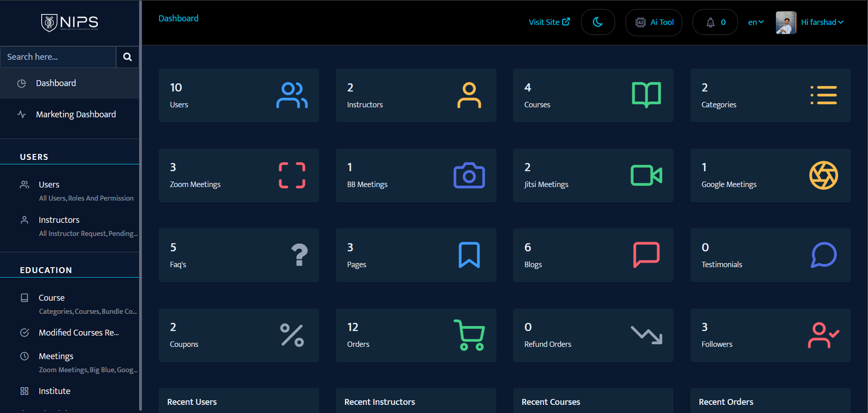The height and width of the screenshot is (413, 868).
Task: Open the Ai Tool button
Action: (654, 22)
